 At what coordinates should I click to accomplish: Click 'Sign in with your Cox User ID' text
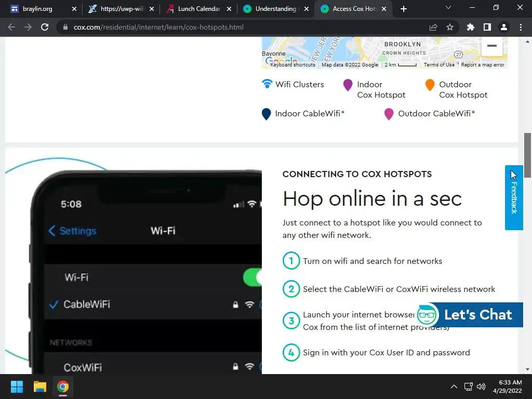386,353
